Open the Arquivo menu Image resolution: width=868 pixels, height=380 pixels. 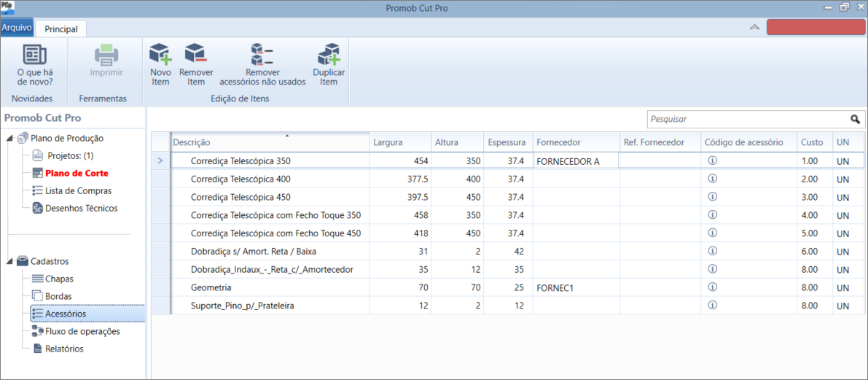point(17,27)
